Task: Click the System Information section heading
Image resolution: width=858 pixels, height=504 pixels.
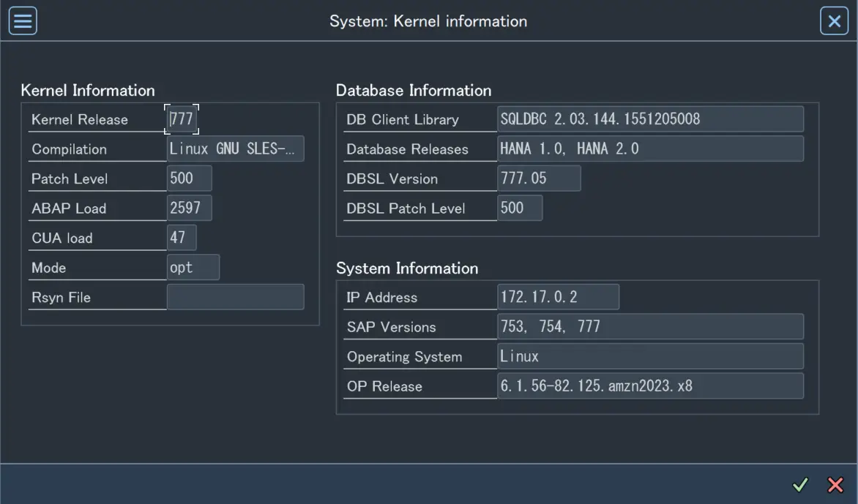Action: pos(407,268)
